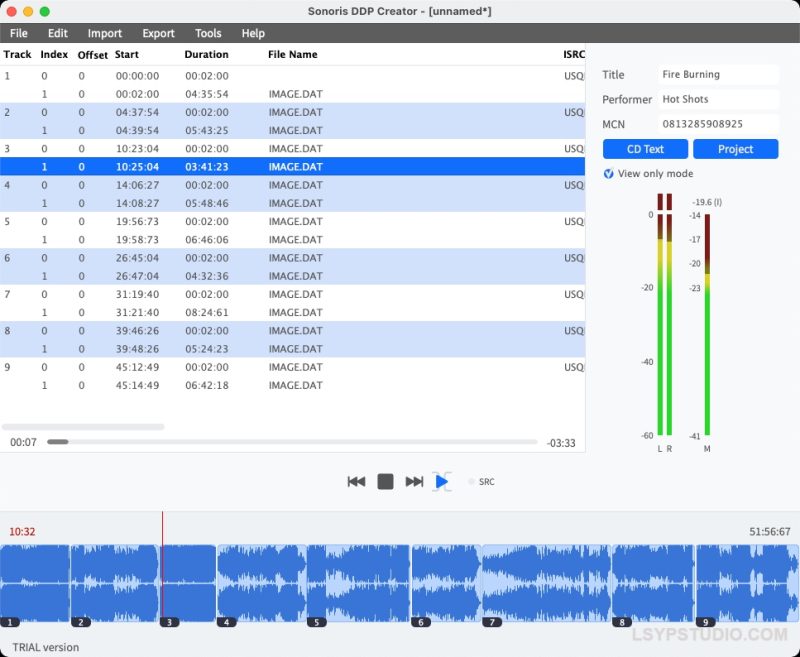Click the skip to previous track icon
This screenshot has height=657, width=800.
357,481
